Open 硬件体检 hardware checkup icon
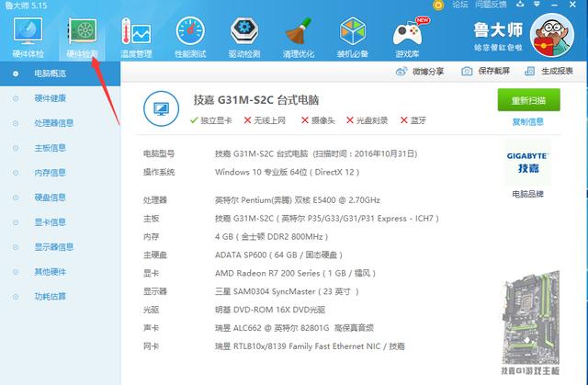 tap(28, 38)
